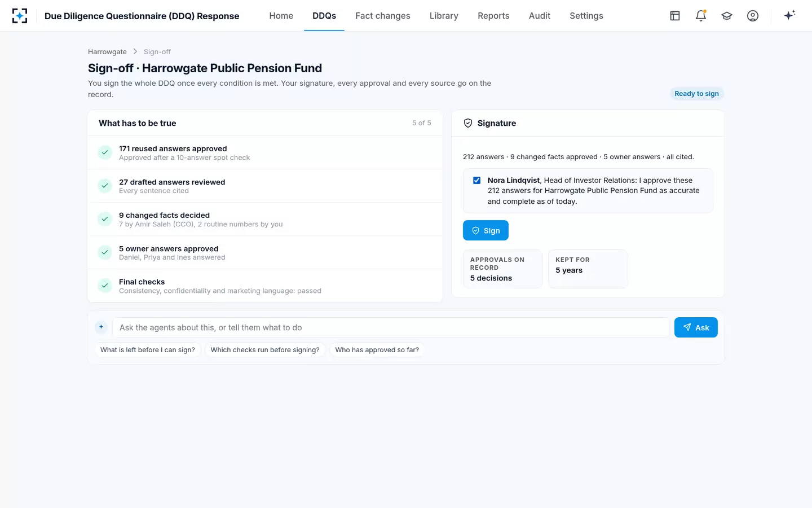Click the breadcrumb chevron separator
Viewport: 812px width, 508px height.
click(x=135, y=51)
